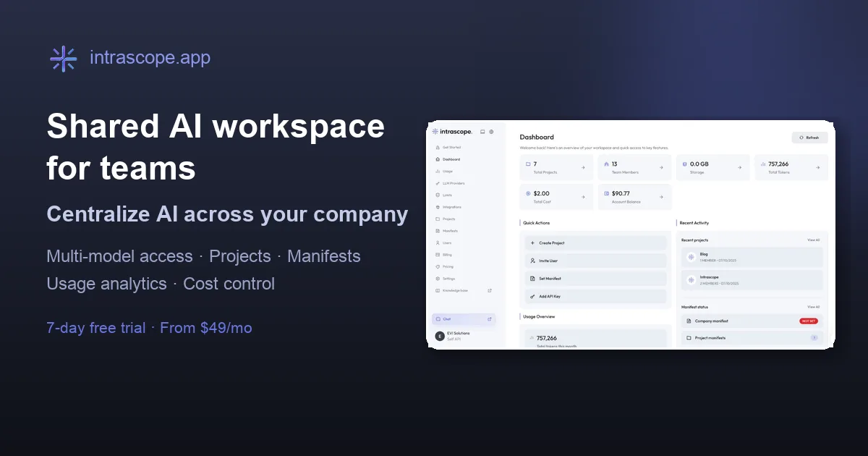Click 'Centralize AI across your company' subtitle
Viewport: 868px width, 456px height.
(x=227, y=214)
